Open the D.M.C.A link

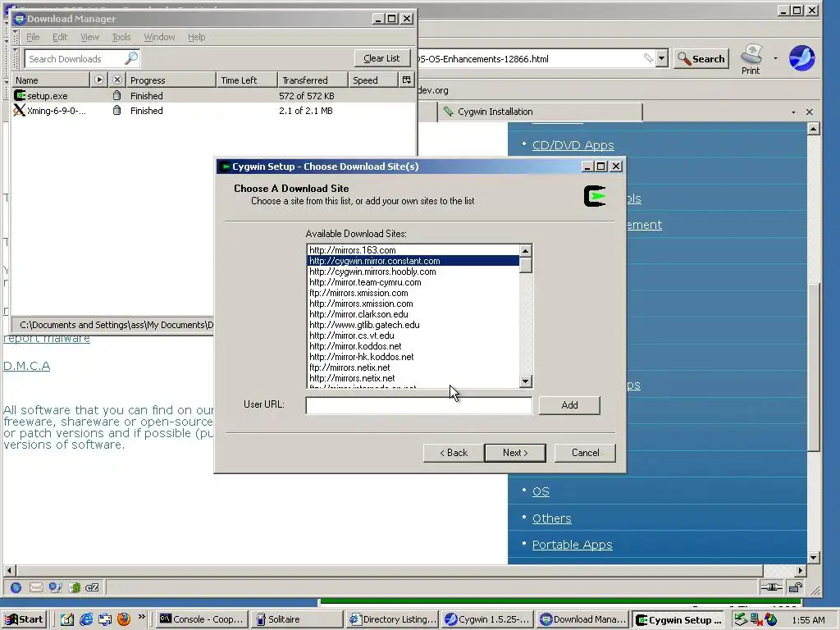pos(27,366)
